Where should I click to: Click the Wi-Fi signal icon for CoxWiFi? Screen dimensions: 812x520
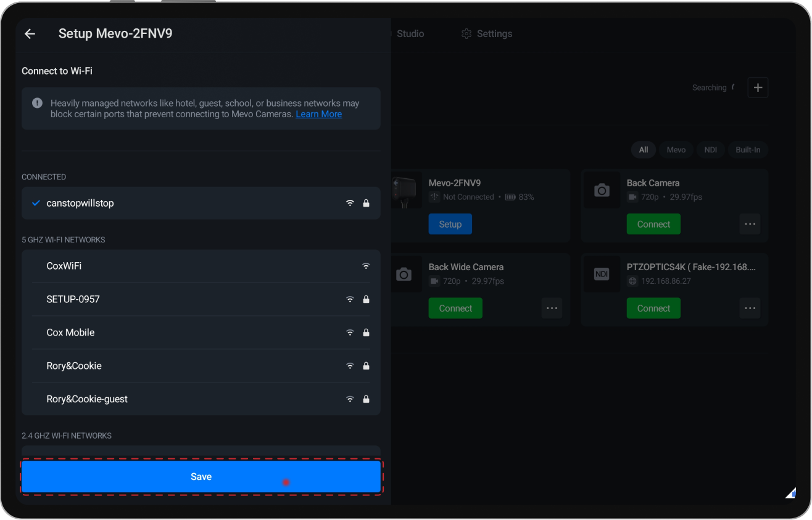coord(366,266)
